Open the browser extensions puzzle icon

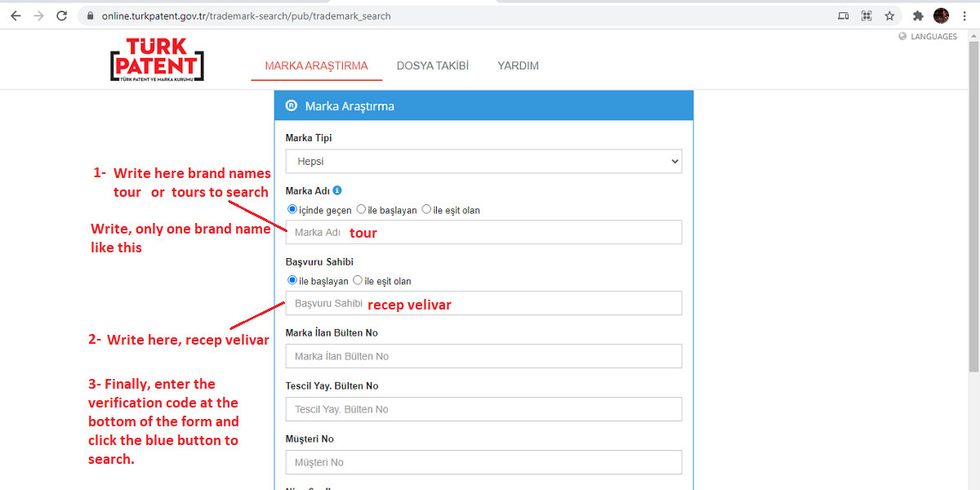click(x=918, y=16)
